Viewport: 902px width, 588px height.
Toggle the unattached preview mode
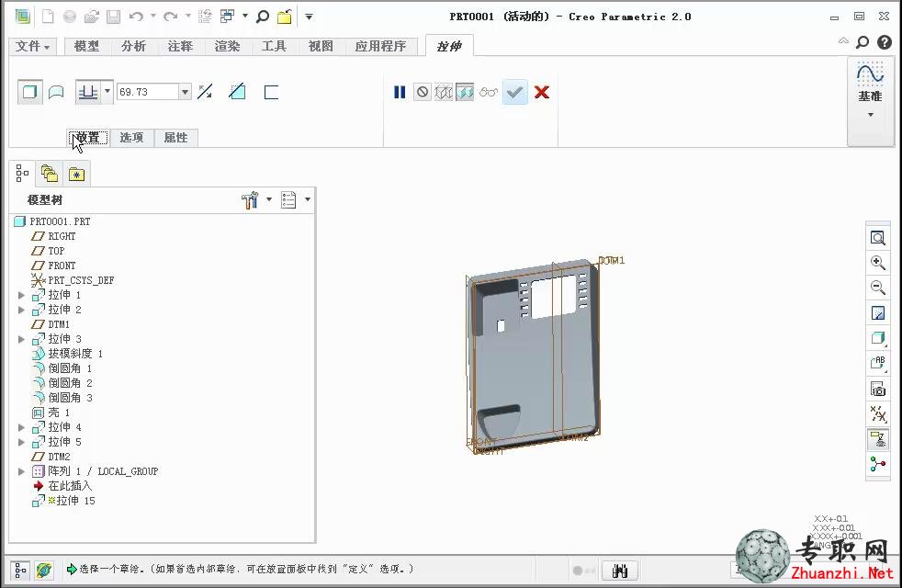coord(444,92)
